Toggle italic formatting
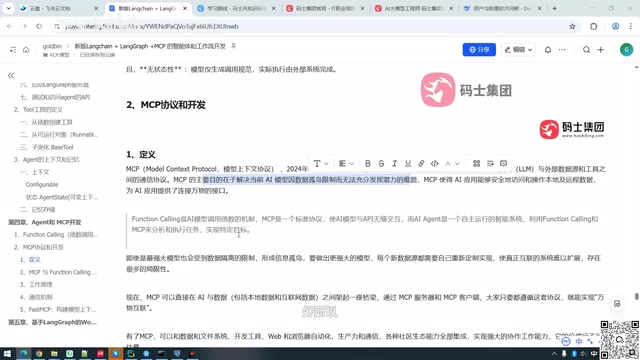 394,164
